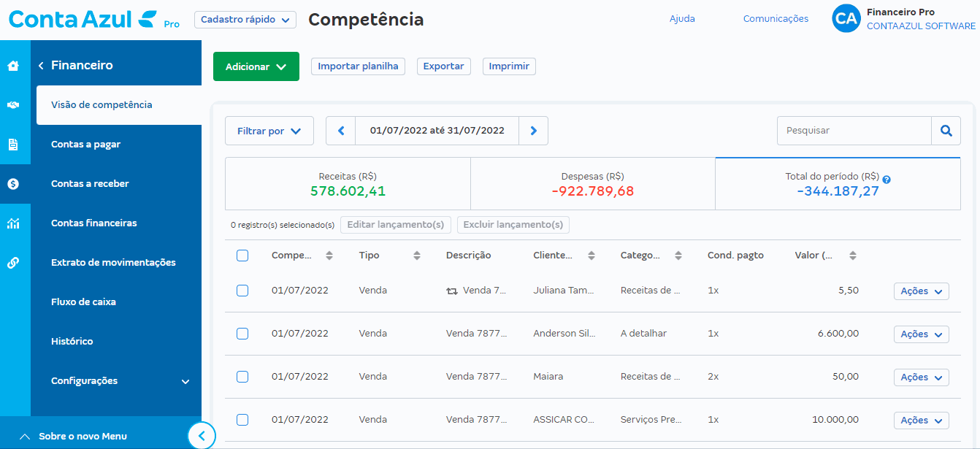The image size is (980, 449).
Task: Sort by the Categoria column arrows
Action: pos(678,256)
